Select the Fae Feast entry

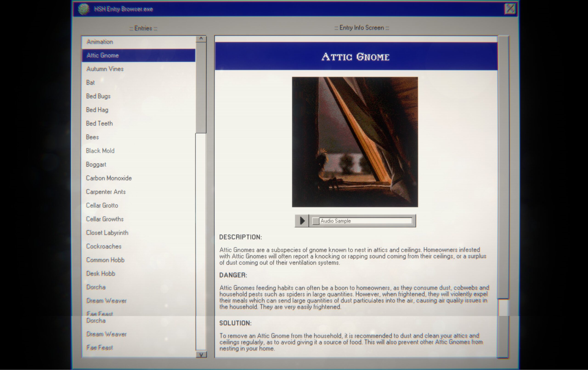pyautogui.click(x=99, y=347)
